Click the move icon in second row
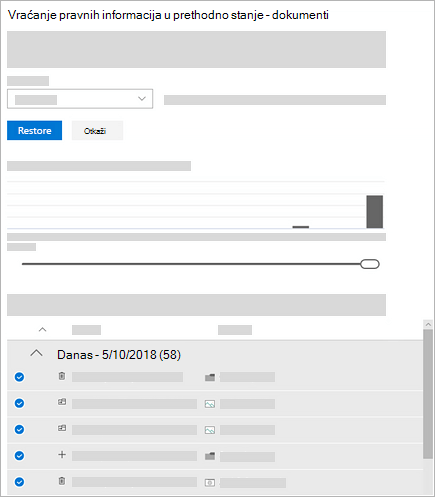Image resolution: width=435 pixels, height=497 pixels. point(62,402)
